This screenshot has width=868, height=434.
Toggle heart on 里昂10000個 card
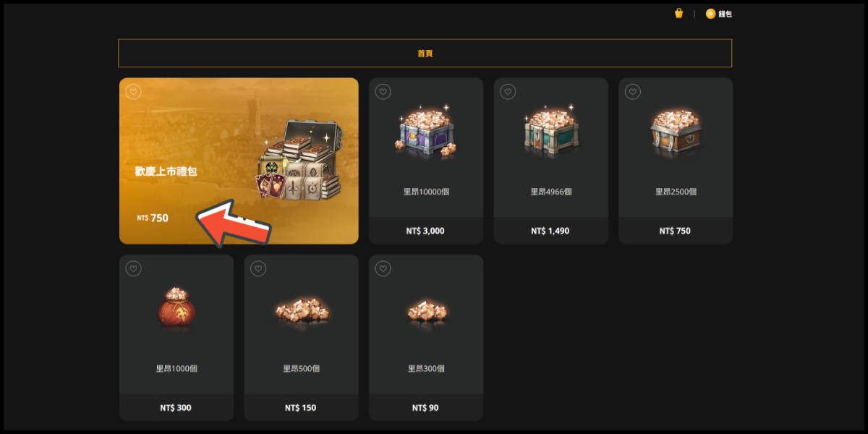[x=383, y=92]
